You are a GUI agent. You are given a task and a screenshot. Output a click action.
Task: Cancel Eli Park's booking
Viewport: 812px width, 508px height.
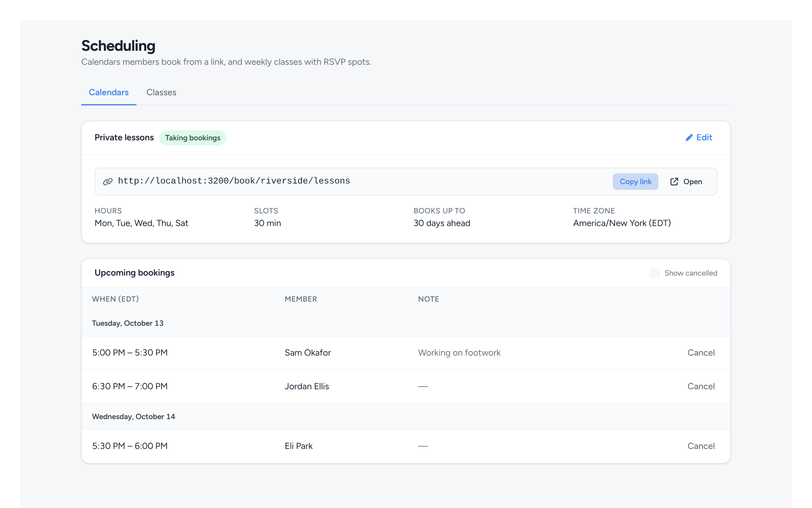click(x=701, y=446)
